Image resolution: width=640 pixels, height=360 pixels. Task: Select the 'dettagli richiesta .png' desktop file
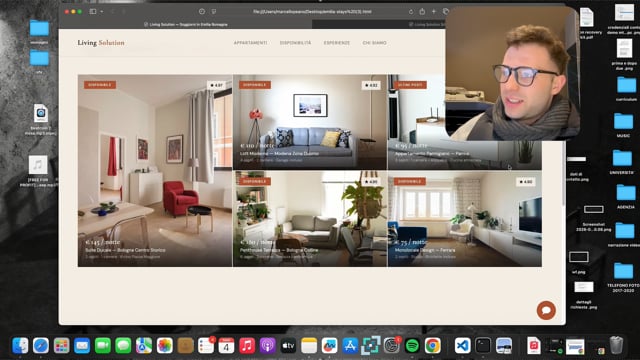tap(584, 287)
